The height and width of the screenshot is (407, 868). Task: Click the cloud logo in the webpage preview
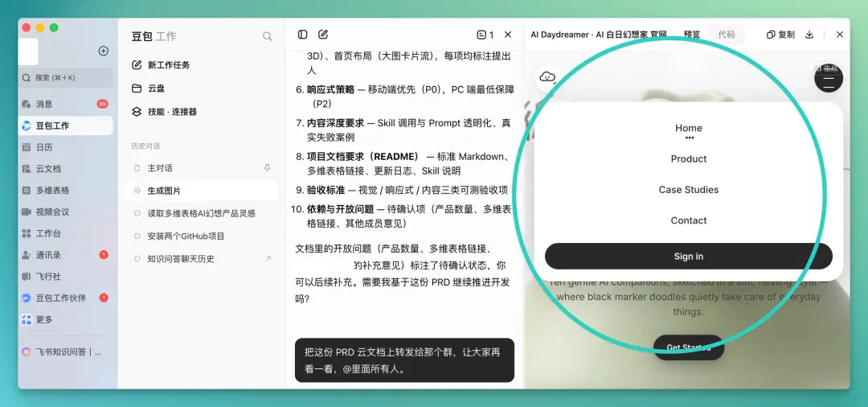pyautogui.click(x=547, y=78)
